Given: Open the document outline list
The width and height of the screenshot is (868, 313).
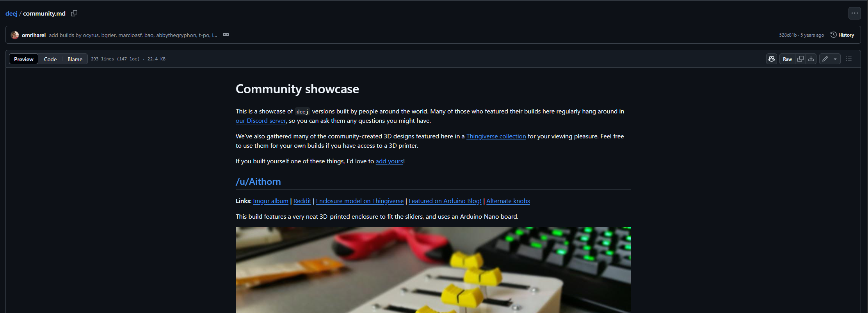Looking at the screenshot, I should tap(848, 59).
